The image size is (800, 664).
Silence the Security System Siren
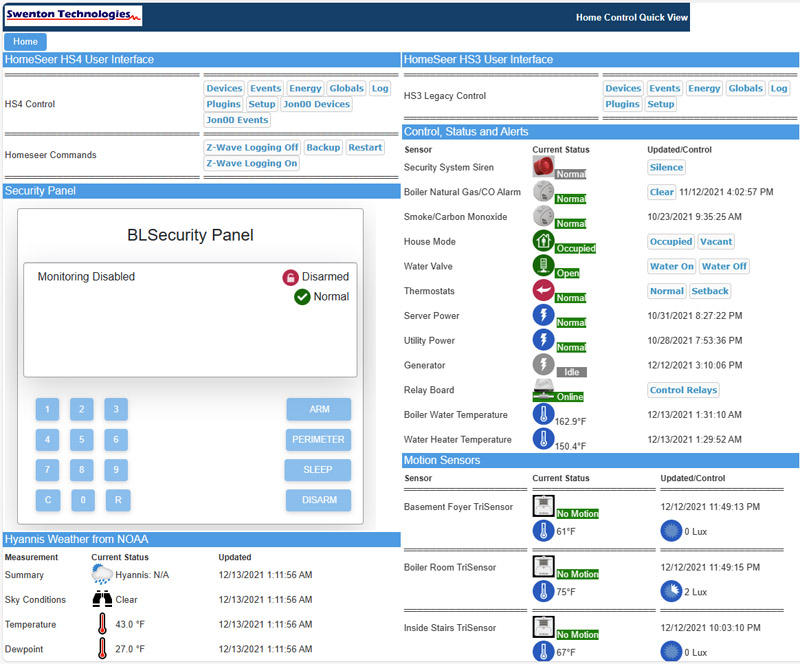[x=666, y=167]
